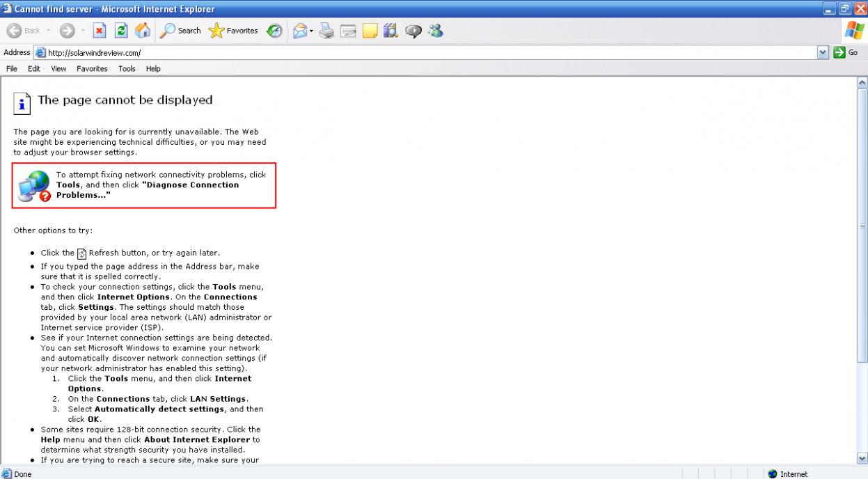
Task: Click the green Go button
Action: click(846, 52)
